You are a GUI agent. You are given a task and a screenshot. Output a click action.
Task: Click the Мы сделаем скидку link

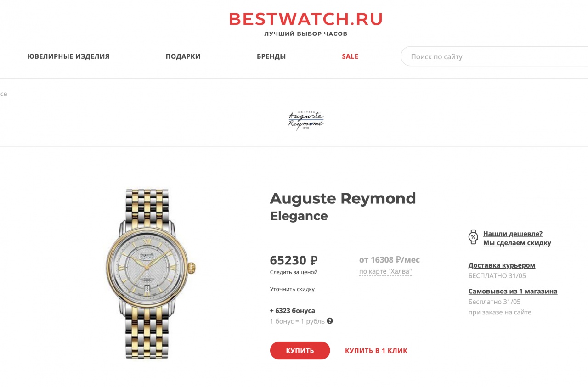point(517,243)
